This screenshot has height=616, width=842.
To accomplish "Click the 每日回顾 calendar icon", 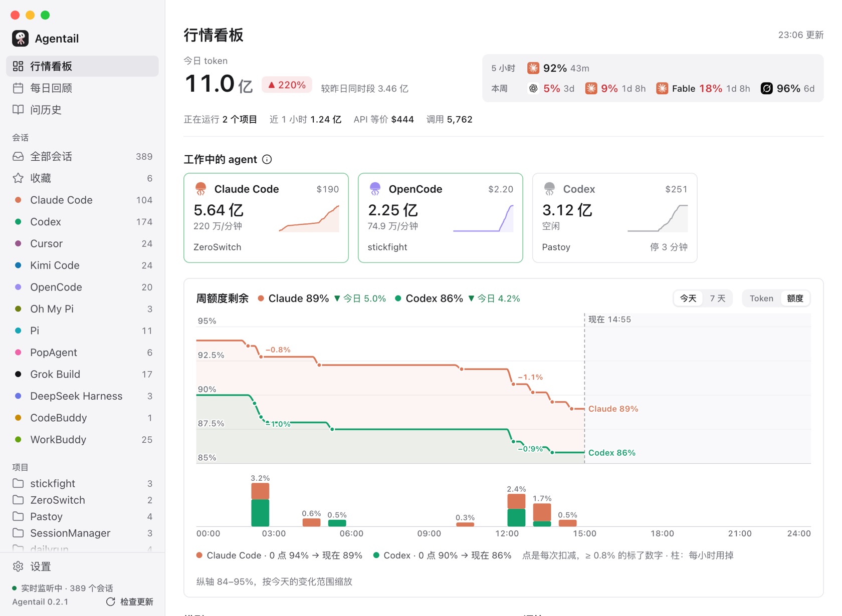I will point(18,88).
